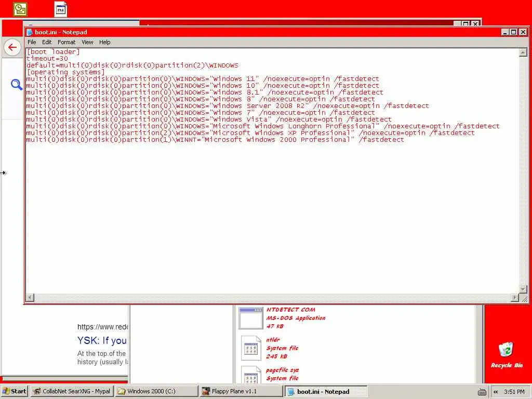Click the horizontal scrollbar right arrow in Notepad
Viewport: 532px width, 399px height.
point(515,298)
